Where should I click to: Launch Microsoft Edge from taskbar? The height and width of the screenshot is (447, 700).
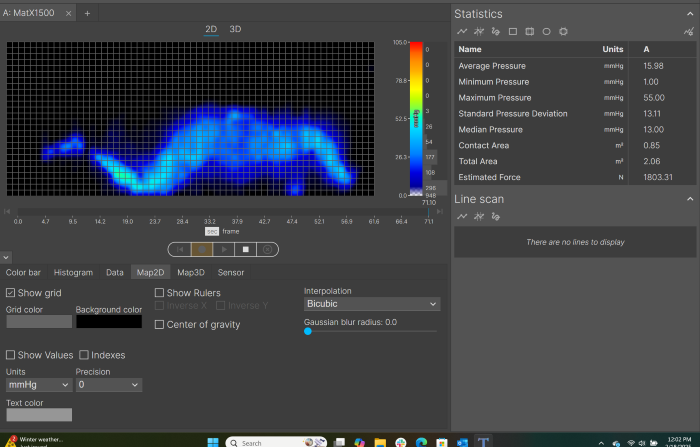[421, 442]
